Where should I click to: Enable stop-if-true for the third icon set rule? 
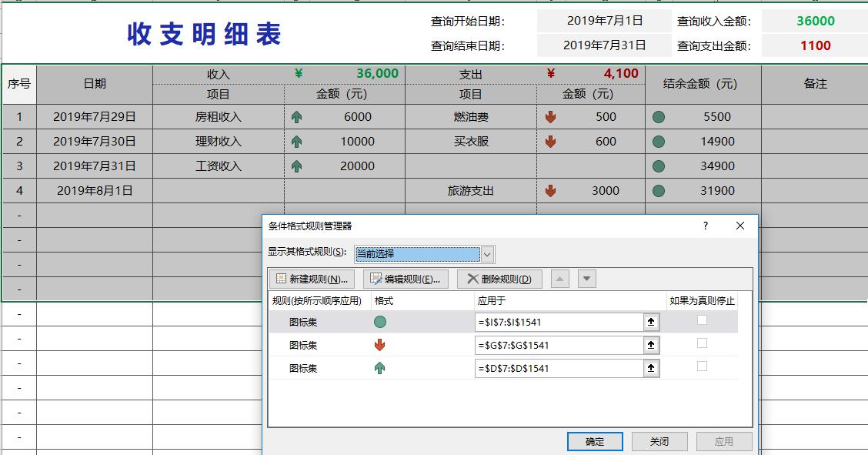[701, 368]
